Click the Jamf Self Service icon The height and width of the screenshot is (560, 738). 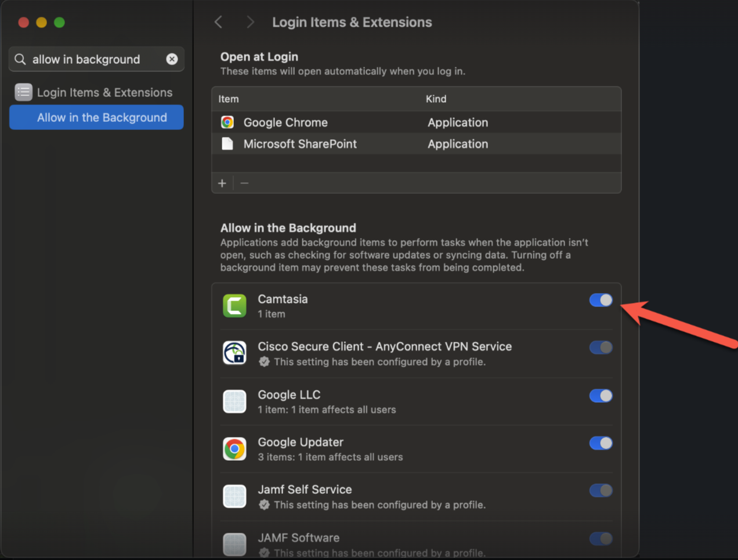[x=234, y=496]
